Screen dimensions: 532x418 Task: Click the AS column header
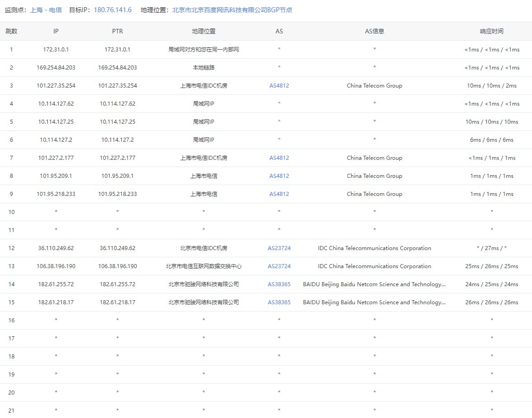[x=279, y=31]
